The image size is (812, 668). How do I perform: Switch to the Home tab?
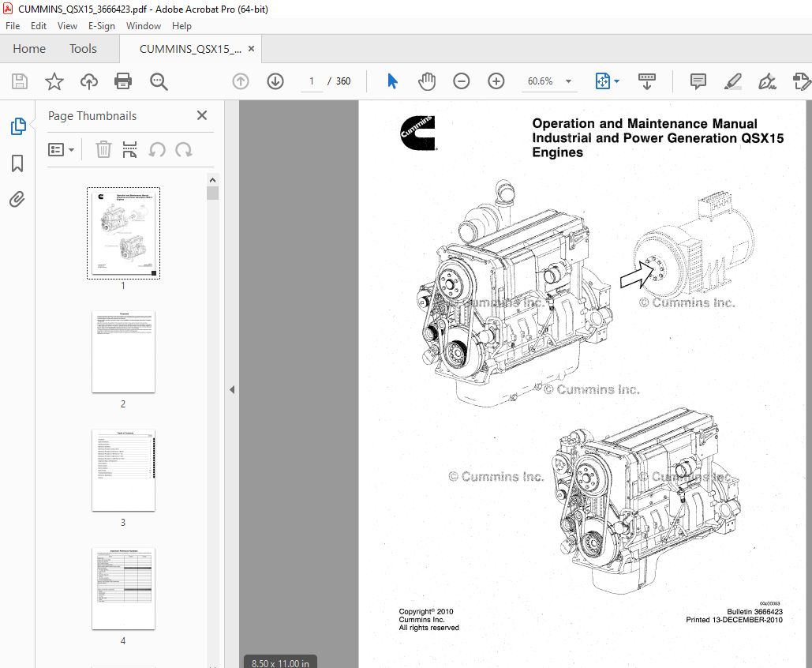tap(29, 49)
